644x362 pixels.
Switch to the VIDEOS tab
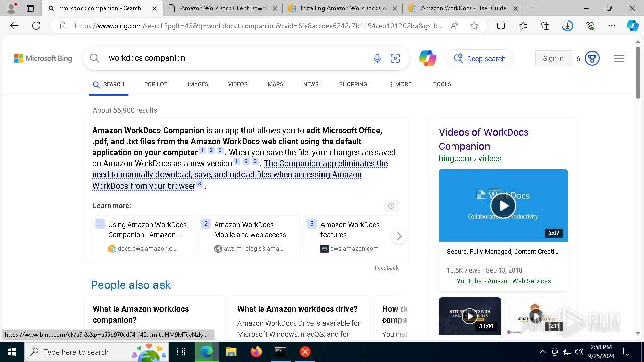pos(238,84)
